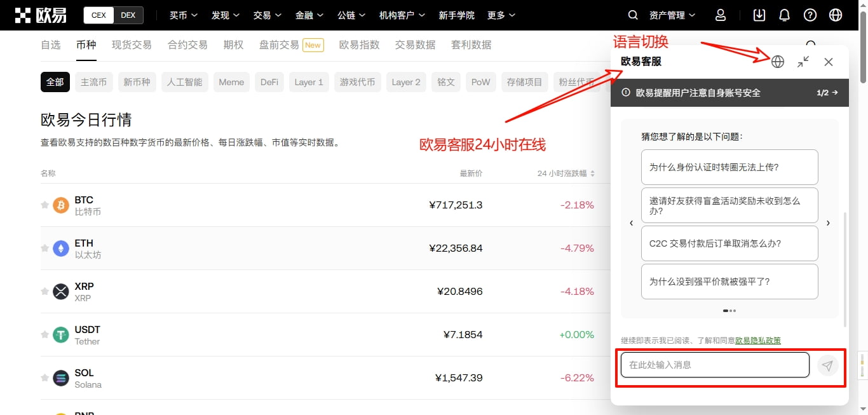Toggle the favorite star for ETH

pos(44,248)
